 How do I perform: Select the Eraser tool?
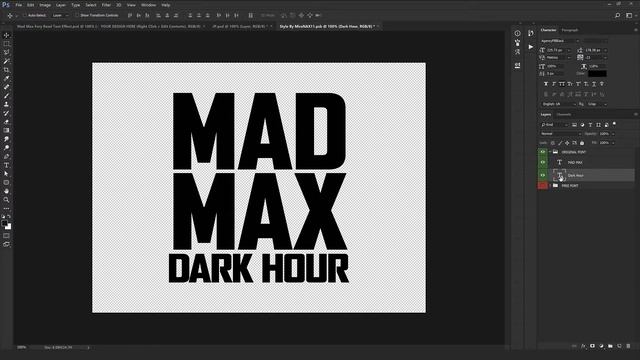(6, 122)
